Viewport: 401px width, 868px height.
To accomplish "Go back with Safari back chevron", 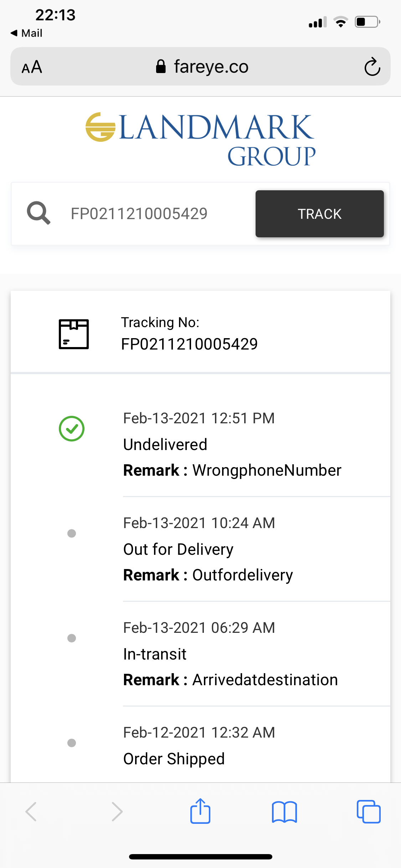I will (31, 812).
